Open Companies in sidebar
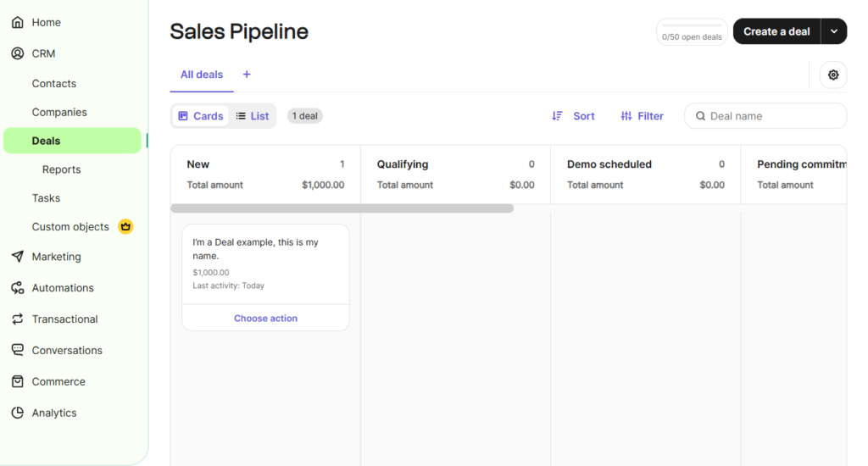868x466 pixels. [x=59, y=113]
